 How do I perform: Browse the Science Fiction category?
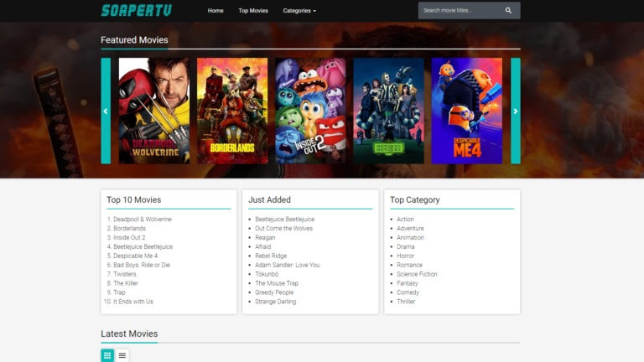pos(417,274)
